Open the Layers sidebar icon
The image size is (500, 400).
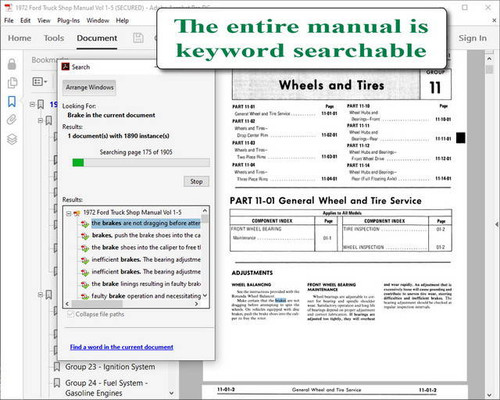[12, 139]
